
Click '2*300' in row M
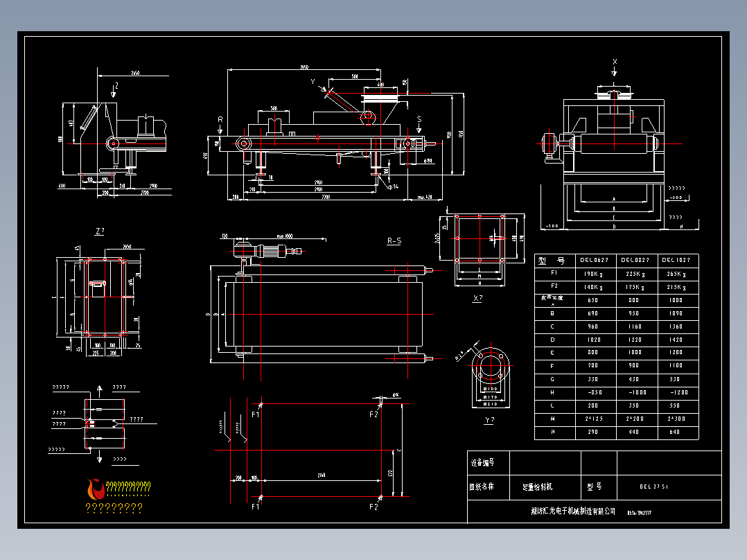point(676,419)
